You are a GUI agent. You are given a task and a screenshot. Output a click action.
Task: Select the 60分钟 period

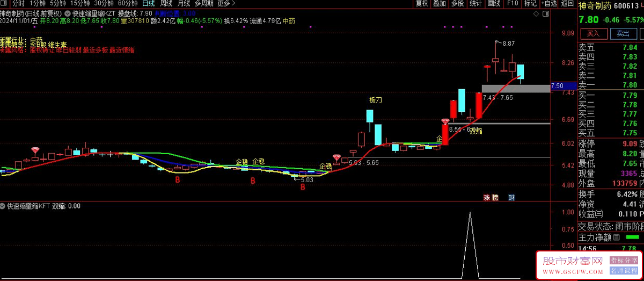pos(127,3)
